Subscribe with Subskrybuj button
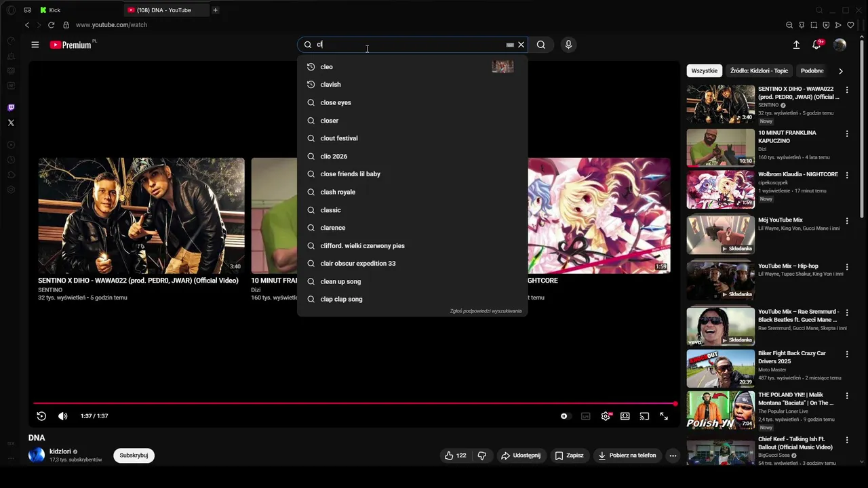This screenshot has width=868, height=488. click(134, 455)
